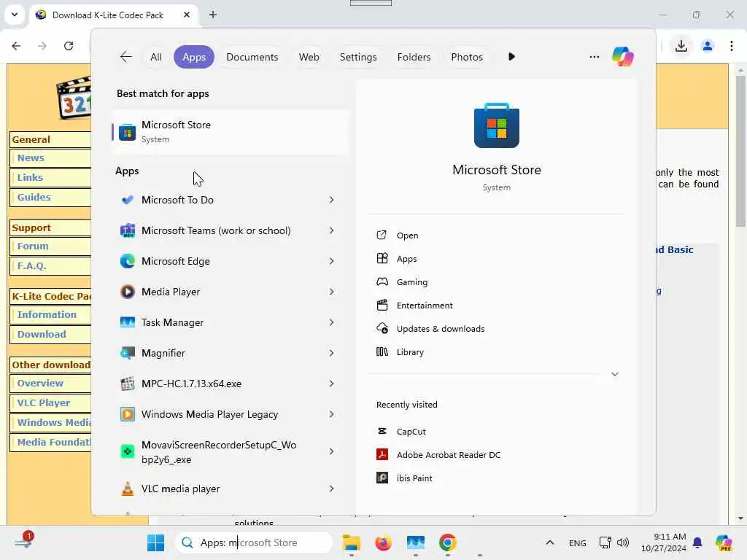
Task: Switch to the Web filter tab
Action: pos(309,57)
